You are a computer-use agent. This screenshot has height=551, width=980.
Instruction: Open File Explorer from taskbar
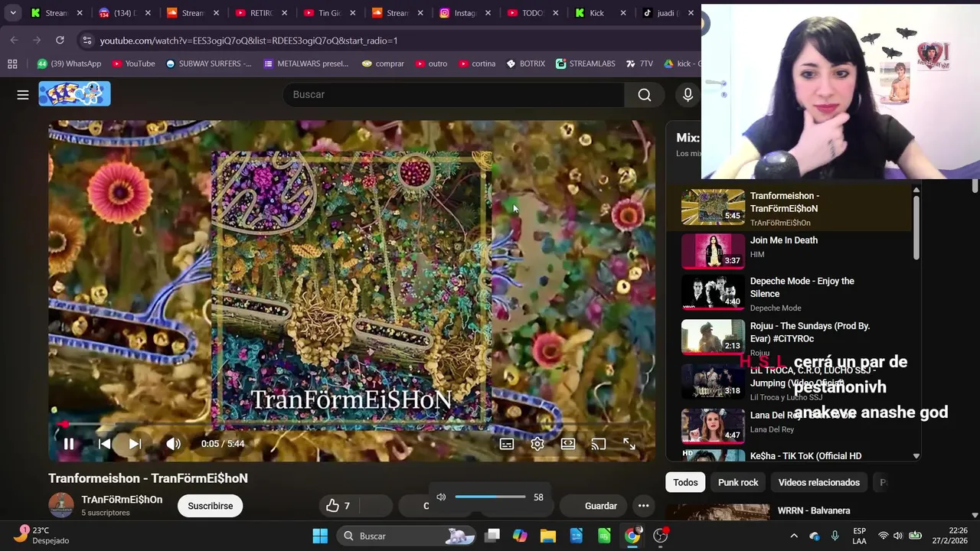(548, 536)
